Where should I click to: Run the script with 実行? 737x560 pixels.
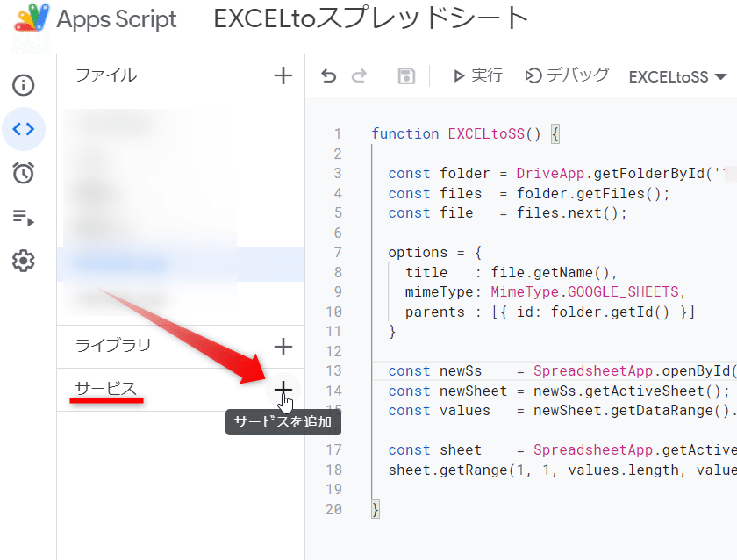coord(477,75)
